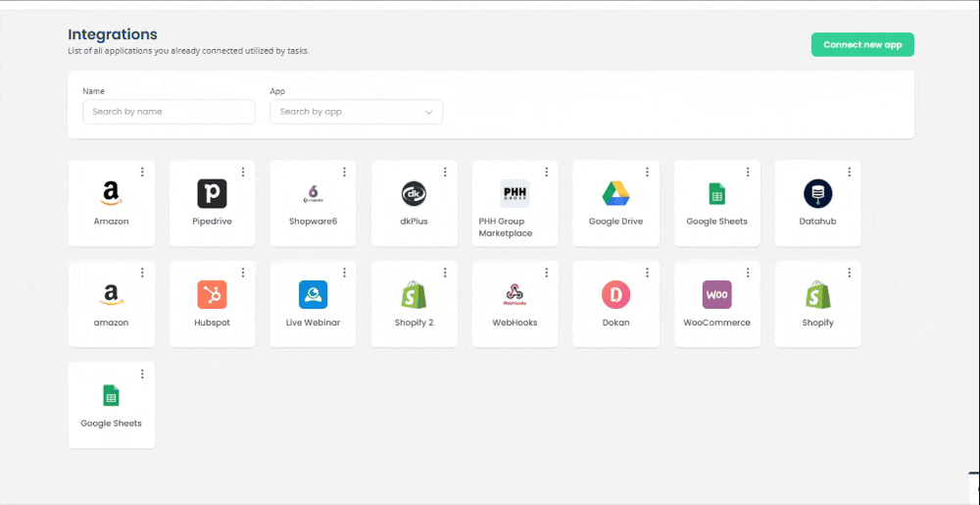Expand the Hubspot card options menu
980x505 pixels.
243,273
